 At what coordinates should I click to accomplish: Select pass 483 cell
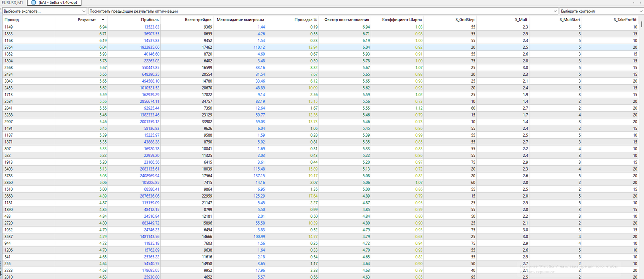coord(7,216)
